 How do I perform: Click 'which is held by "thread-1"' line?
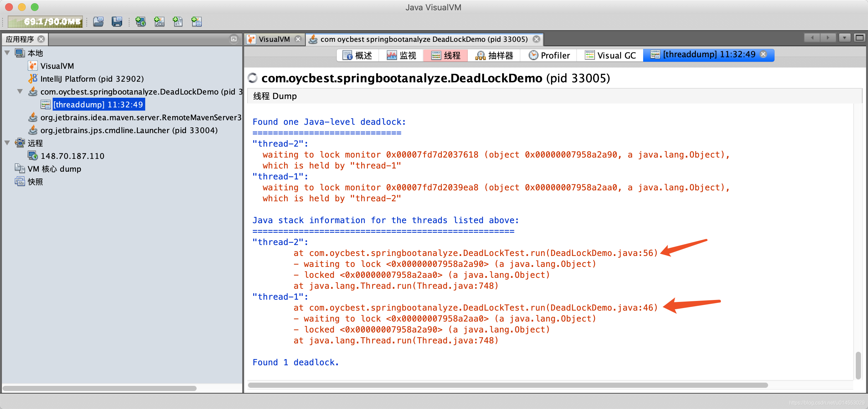(332, 166)
